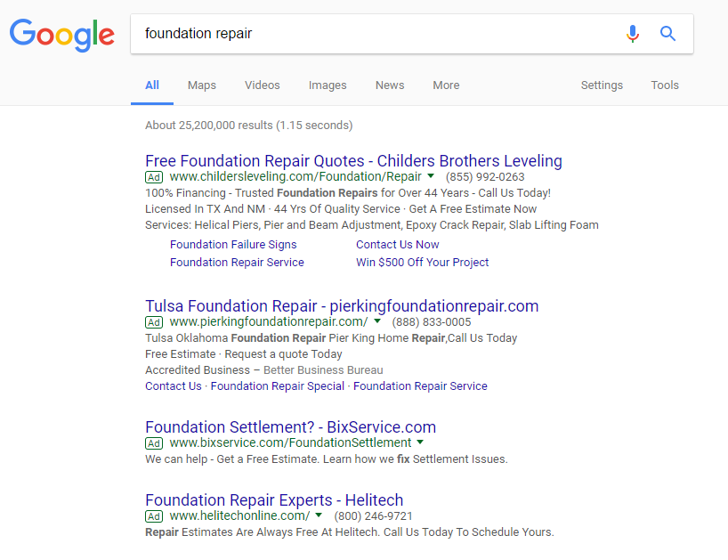Viewport: 728px width, 560px height.
Task: Open the More search categories dropdown
Action: (x=446, y=85)
